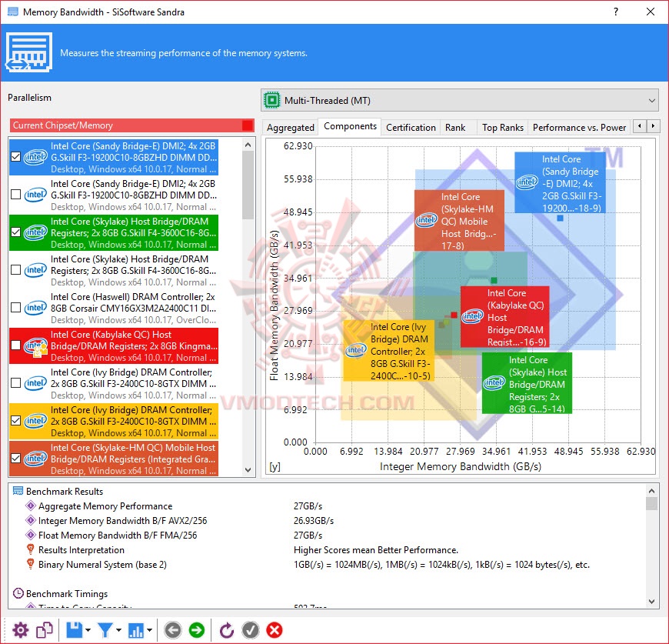The image size is (669, 644).
Task: Click the blue funnel filter icon
Action: (x=105, y=630)
